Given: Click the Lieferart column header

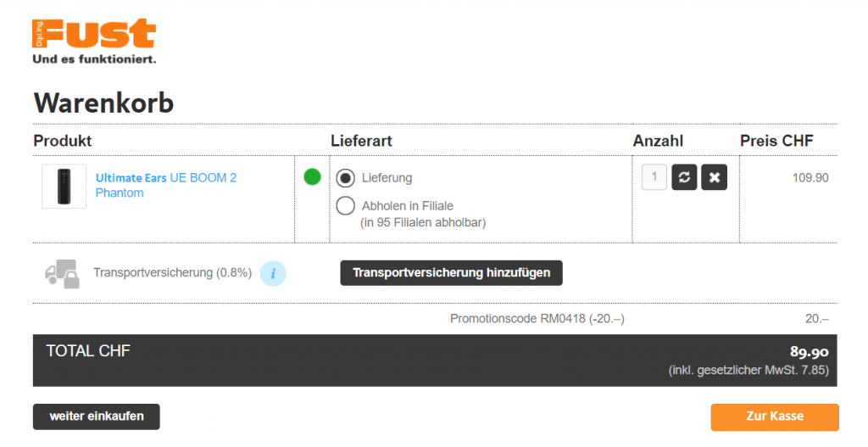Looking at the screenshot, I should [361, 141].
